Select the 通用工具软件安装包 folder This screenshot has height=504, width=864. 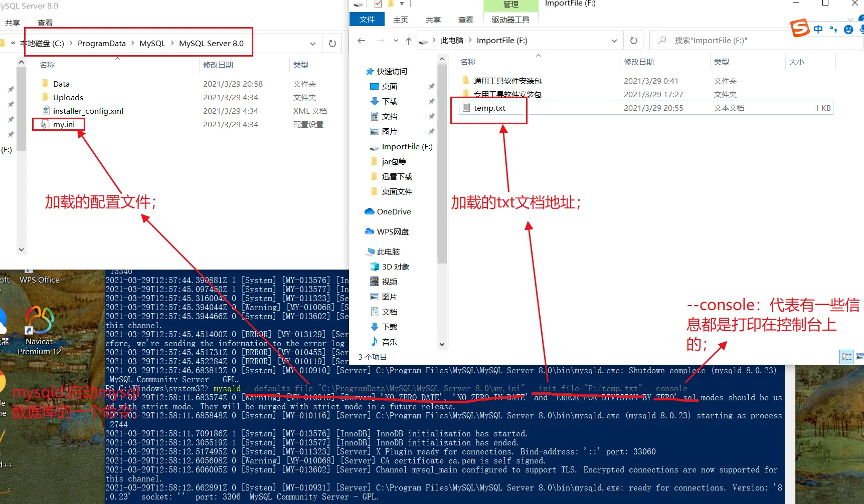507,81
